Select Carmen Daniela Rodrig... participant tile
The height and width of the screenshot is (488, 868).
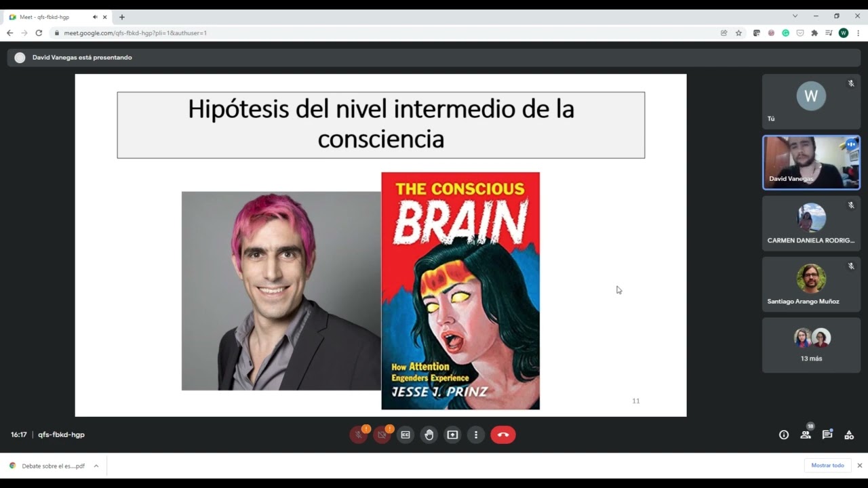coord(811,224)
